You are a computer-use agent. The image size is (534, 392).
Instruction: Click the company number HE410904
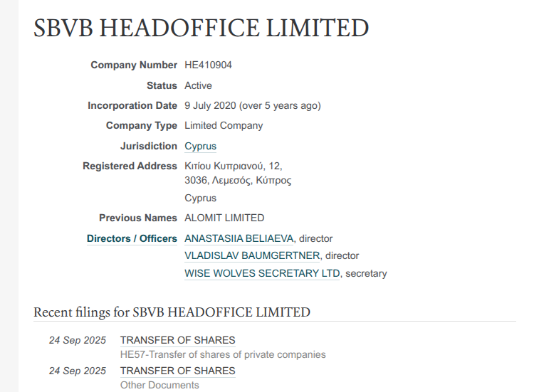click(208, 65)
